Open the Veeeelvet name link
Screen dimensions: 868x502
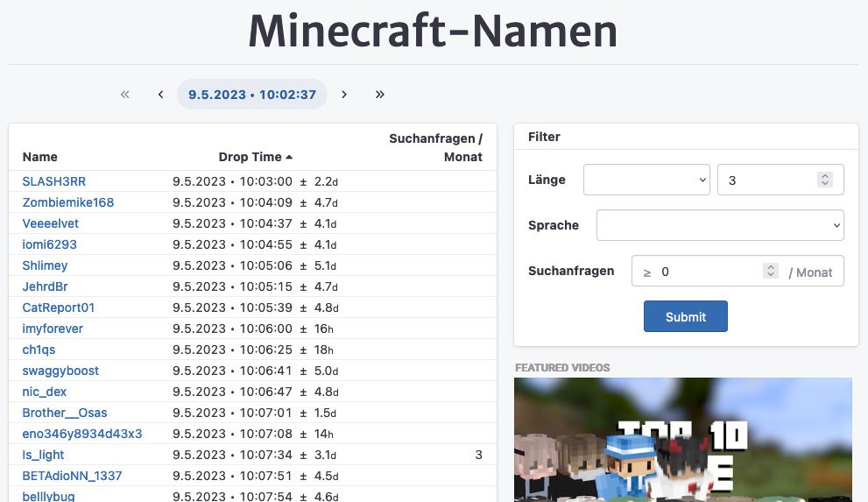[51, 223]
